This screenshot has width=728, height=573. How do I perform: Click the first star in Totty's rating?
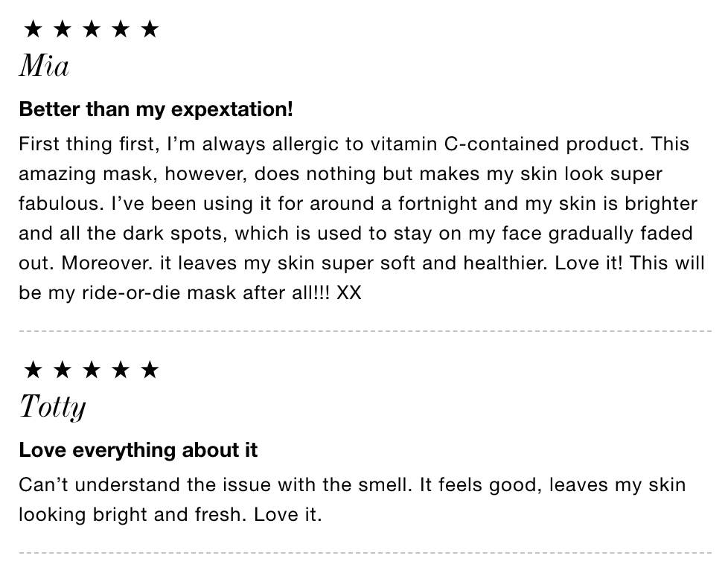pos(33,370)
